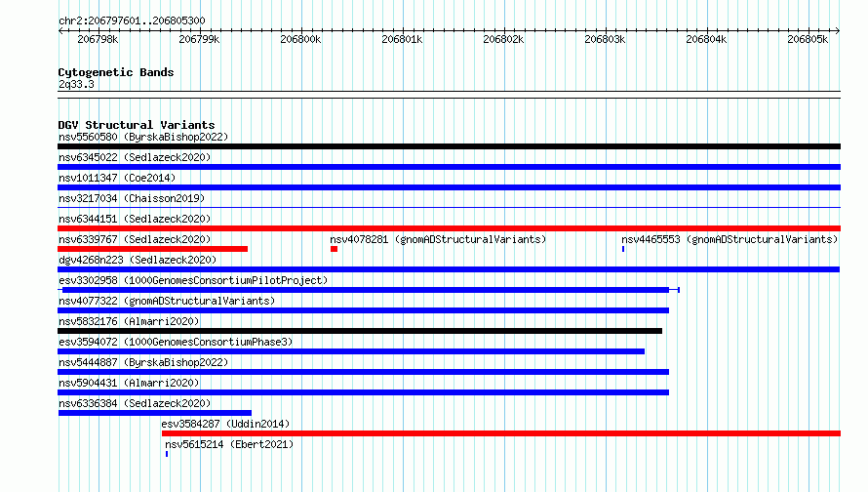Click the blue nsv6345022 variant bar
Image resolution: width=868 pixels, height=492 pixels.
point(449,167)
